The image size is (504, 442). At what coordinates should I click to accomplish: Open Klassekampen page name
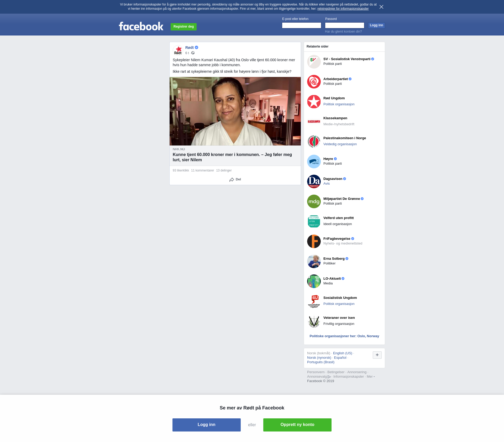coord(335,118)
